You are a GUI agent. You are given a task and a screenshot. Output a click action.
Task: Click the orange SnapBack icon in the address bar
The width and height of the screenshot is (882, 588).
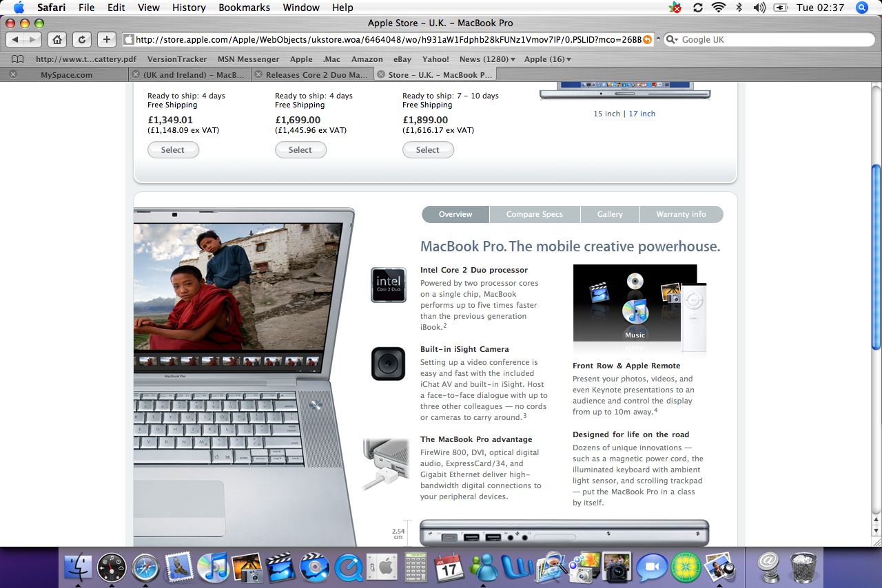[647, 40]
